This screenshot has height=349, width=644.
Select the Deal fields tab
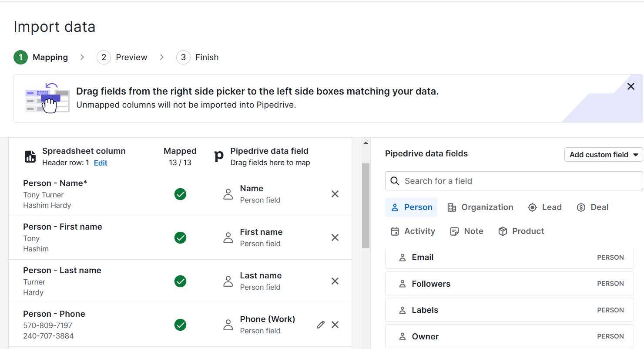(592, 207)
